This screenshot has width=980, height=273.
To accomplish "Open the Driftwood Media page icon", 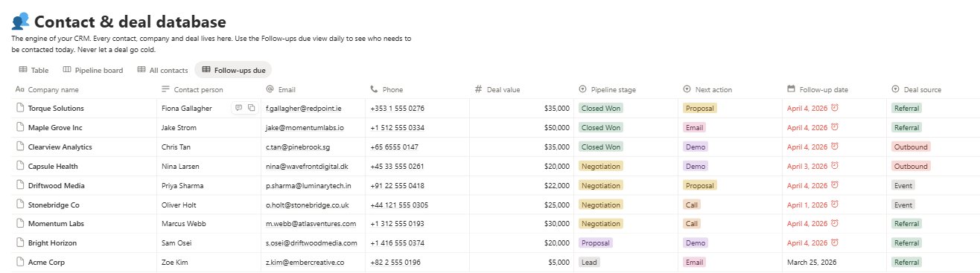I will point(20,185).
